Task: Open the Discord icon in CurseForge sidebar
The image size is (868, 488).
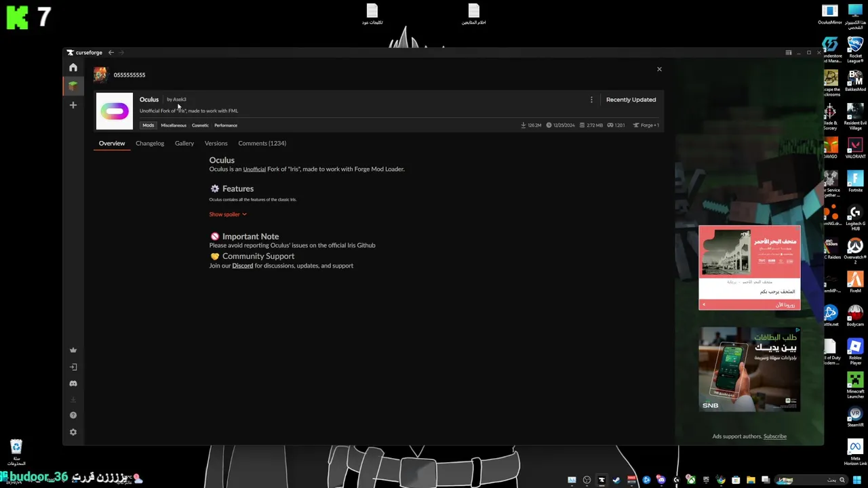Action: pos(73,384)
